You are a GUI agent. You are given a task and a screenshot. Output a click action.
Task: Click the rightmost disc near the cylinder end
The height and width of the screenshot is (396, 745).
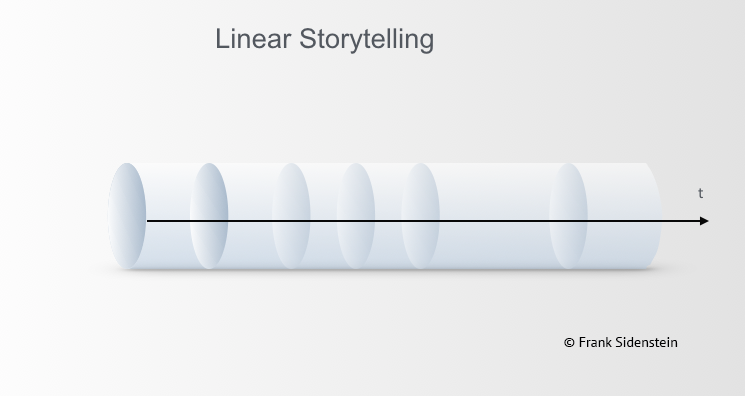tap(568, 216)
